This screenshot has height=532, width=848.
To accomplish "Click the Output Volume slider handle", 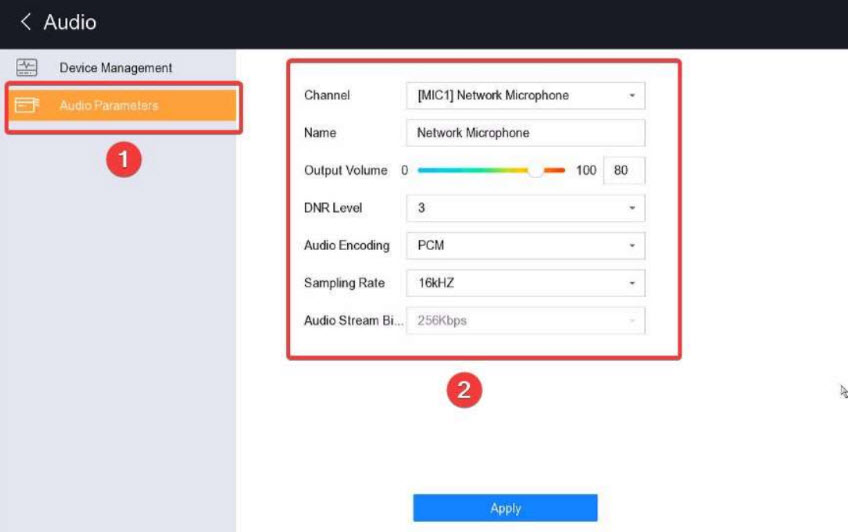I will pyautogui.click(x=537, y=170).
